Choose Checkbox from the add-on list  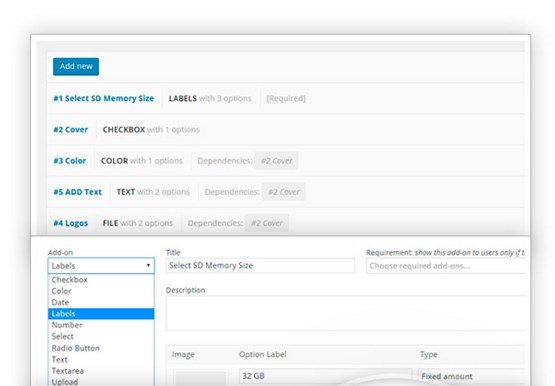coord(101,280)
